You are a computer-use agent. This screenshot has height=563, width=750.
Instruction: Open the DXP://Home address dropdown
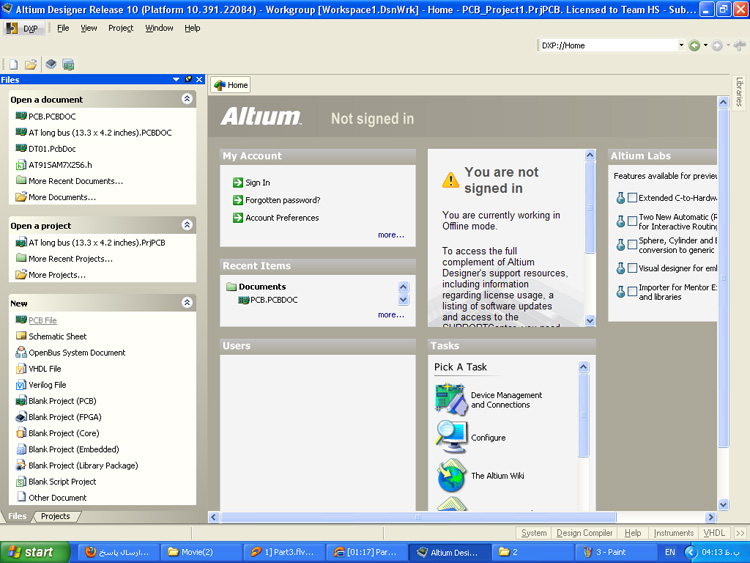678,45
